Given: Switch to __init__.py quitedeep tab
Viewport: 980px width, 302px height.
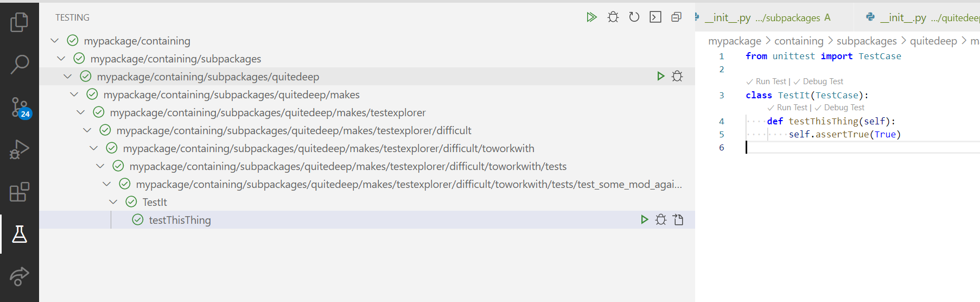Looking at the screenshot, I should pos(922,18).
